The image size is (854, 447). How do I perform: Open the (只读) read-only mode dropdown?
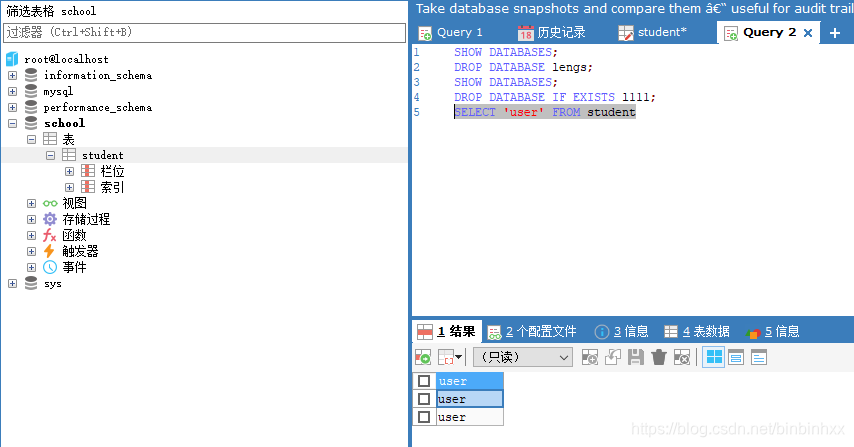(523, 357)
